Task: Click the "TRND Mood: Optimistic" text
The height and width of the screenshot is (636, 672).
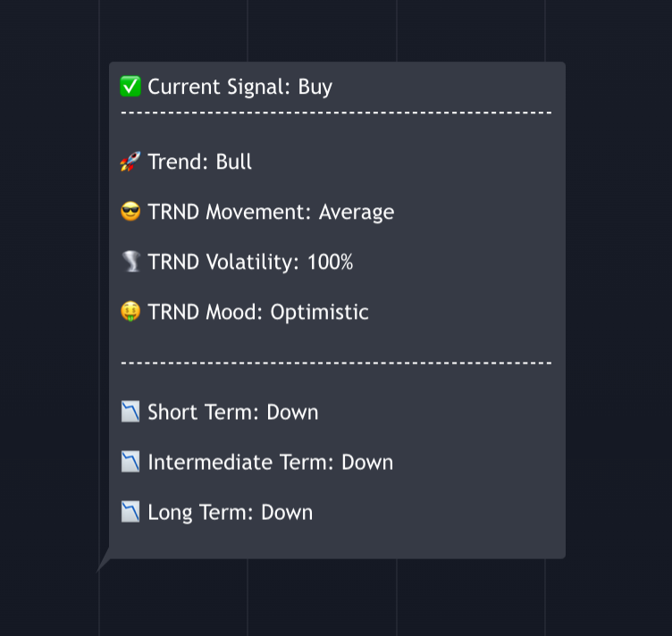Action: (258, 312)
